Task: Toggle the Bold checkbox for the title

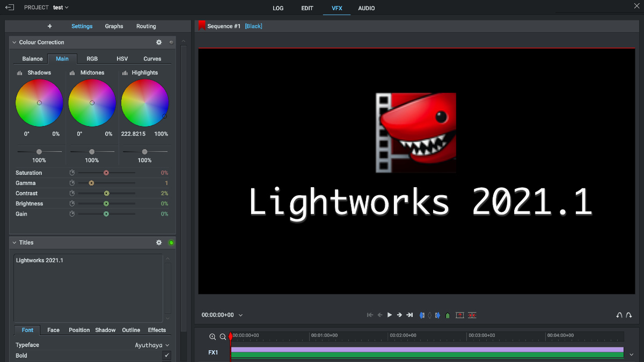Action: (166, 355)
